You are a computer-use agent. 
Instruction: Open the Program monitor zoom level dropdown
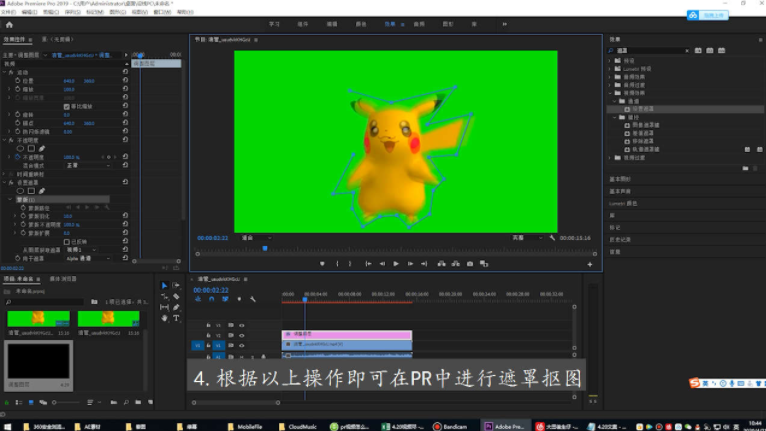(x=256, y=238)
